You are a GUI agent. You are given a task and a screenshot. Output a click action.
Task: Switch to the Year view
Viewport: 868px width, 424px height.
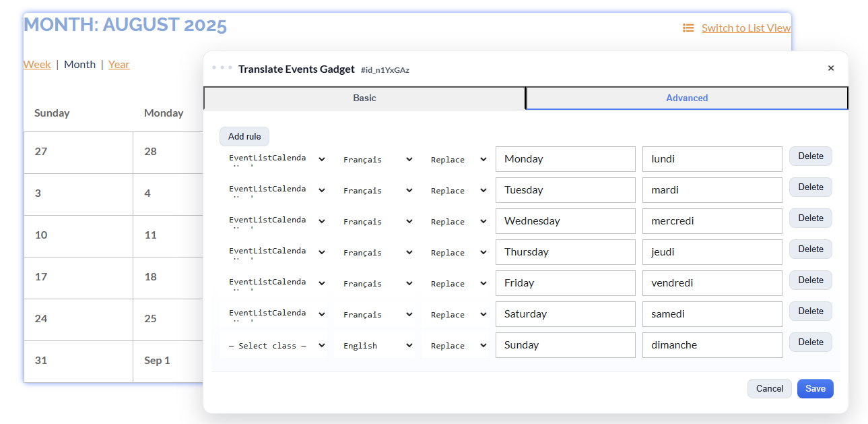point(119,64)
